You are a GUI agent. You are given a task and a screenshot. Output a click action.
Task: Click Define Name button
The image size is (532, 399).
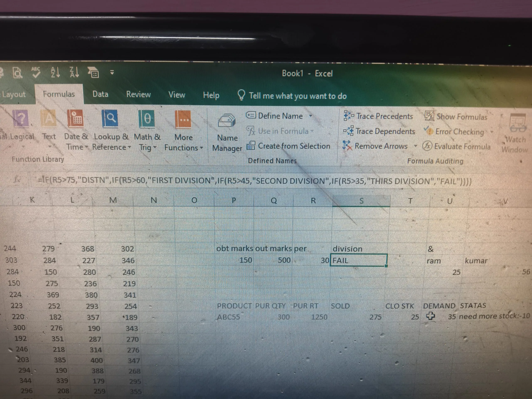275,116
